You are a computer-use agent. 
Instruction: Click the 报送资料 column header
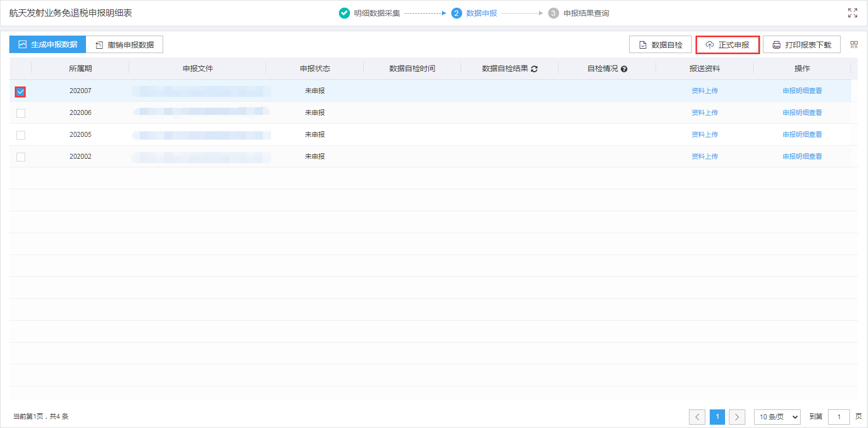pyautogui.click(x=705, y=68)
